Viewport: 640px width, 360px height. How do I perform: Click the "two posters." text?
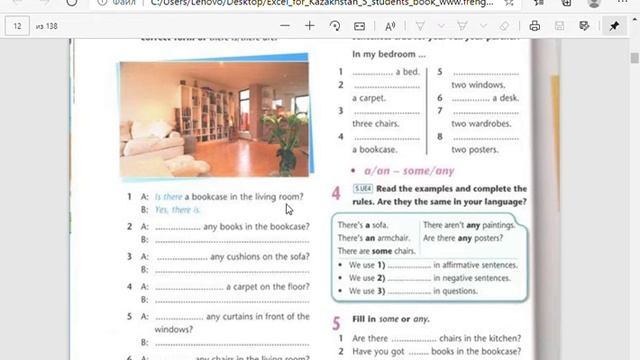click(x=475, y=150)
